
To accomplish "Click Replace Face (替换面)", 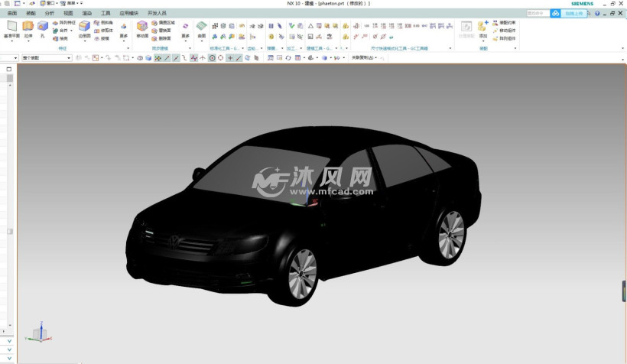I will (x=161, y=31).
